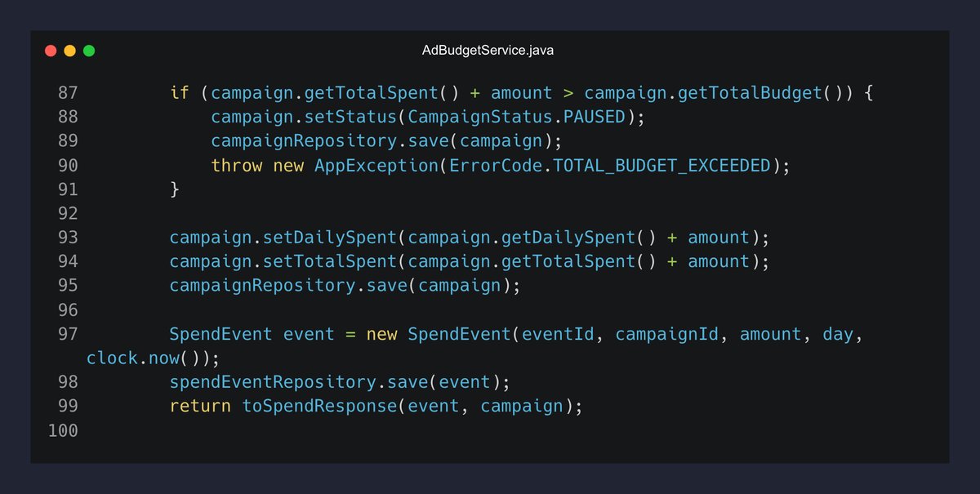
Task: Click line number 93
Action: pyautogui.click(x=68, y=237)
